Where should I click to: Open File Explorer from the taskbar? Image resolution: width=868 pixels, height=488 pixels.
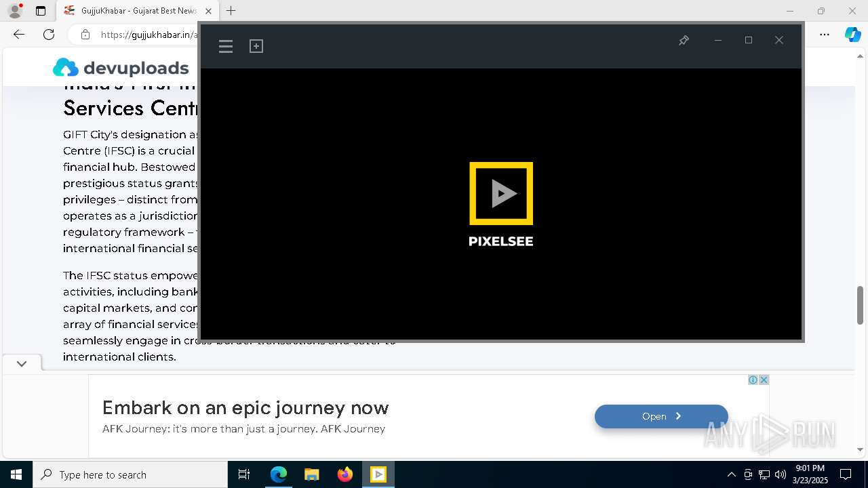(x=311, y=474)
